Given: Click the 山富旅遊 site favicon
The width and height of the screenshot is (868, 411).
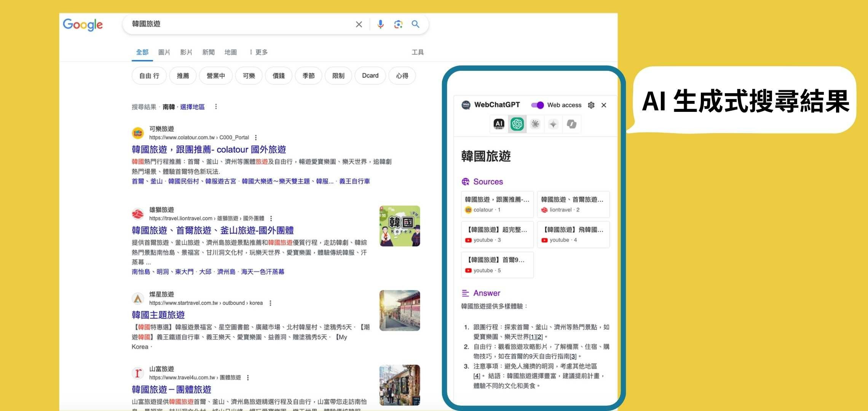Looking at the screenshot, I should pos(138,373).
